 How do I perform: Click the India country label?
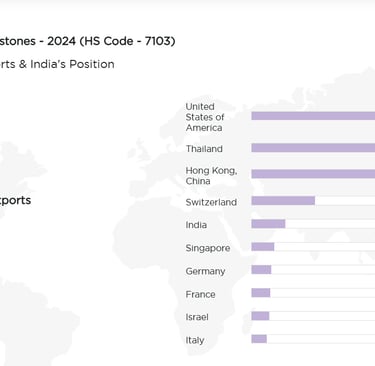[x=196, y=225]
